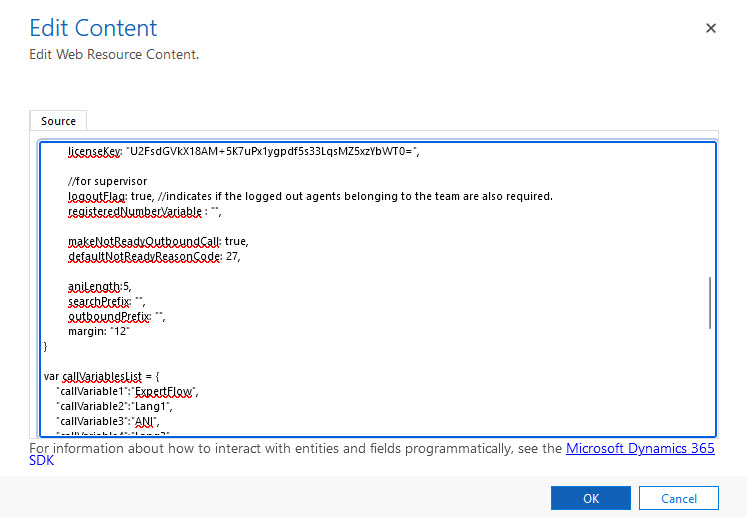The image size is (747, 517).
Task: Click the callVariable1 ExpertFlow entry
Action: [130, 392]
